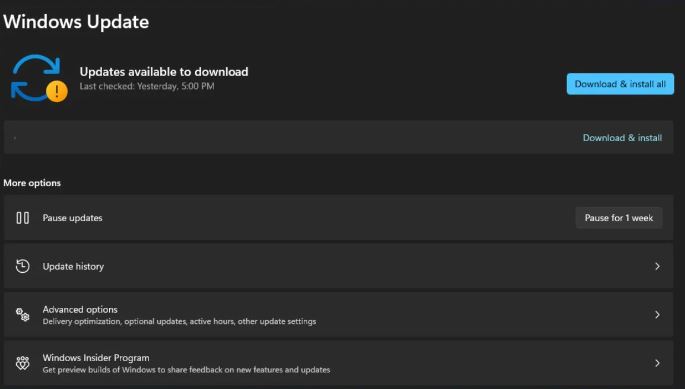Image resolution: width=685 pixels, height=389 pixels.
Task: Click 'Get preview builds of Windows' description
Action: click(x=186, y=370)
